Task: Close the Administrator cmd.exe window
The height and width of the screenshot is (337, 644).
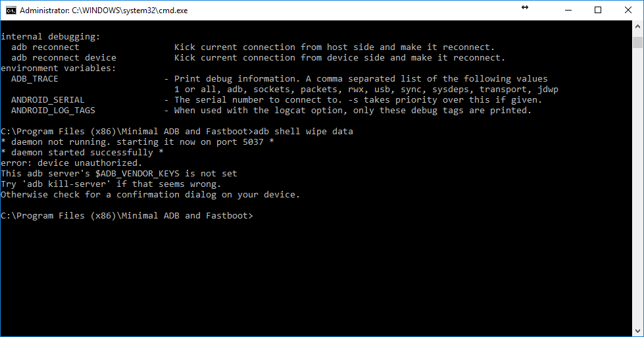Action: tap(628, 11)
